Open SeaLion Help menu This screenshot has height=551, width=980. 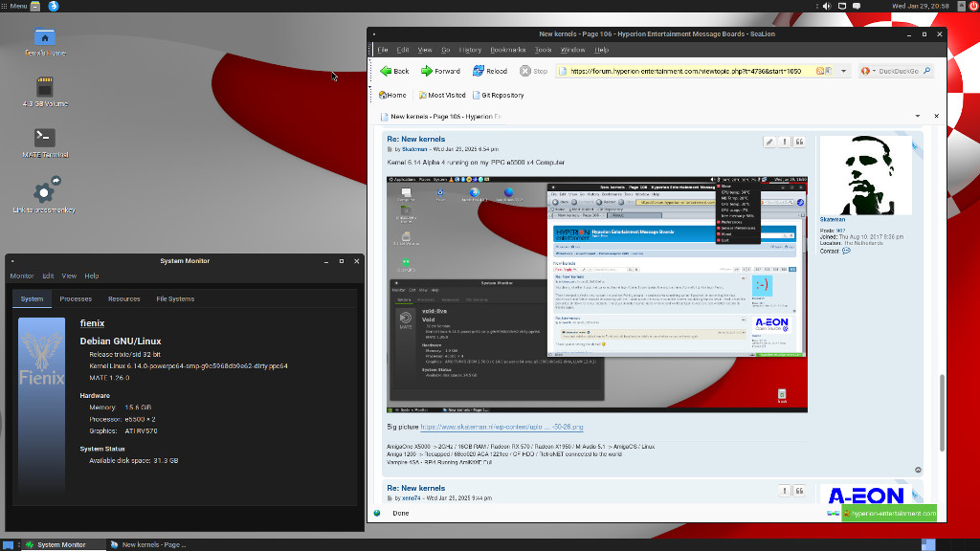(601, 50)
